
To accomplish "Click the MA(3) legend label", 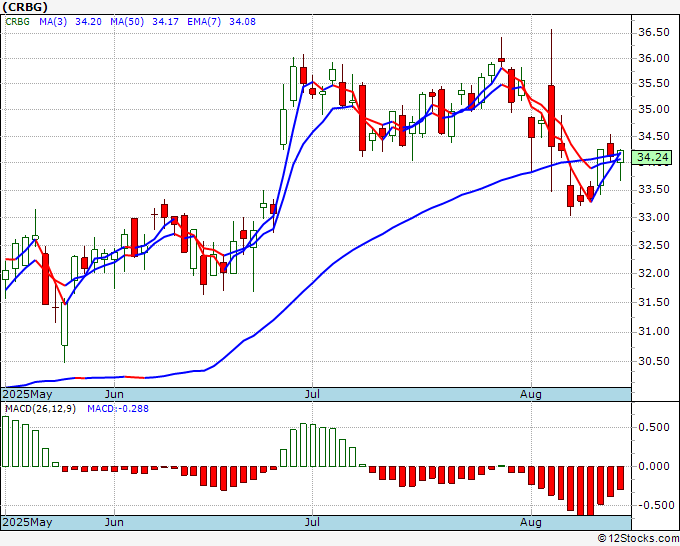I will click(53, 21).
